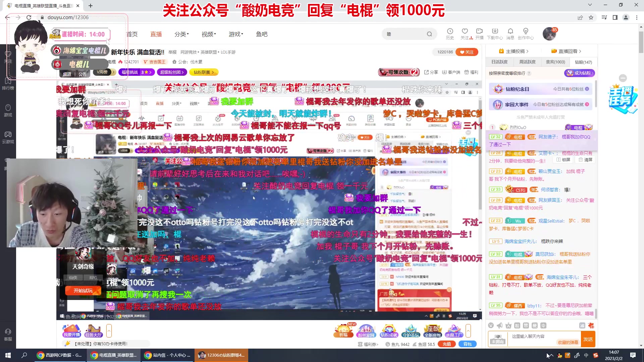Click the orange 关注 follow button
644x362 pixels.
467,52
